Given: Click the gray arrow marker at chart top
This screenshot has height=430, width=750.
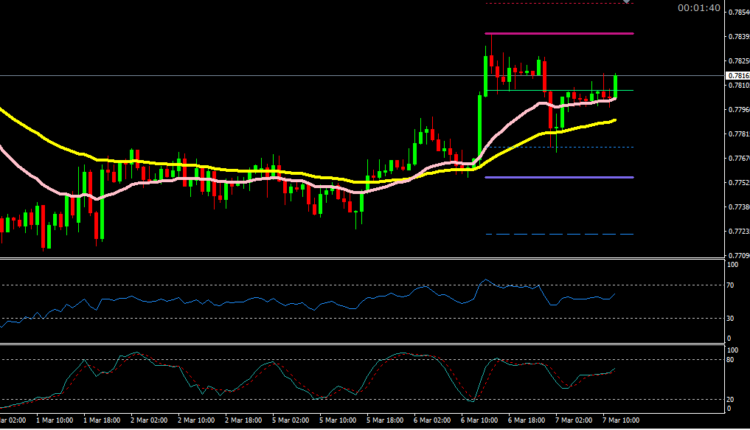Looking at the screenshot, I should [627, 3].
